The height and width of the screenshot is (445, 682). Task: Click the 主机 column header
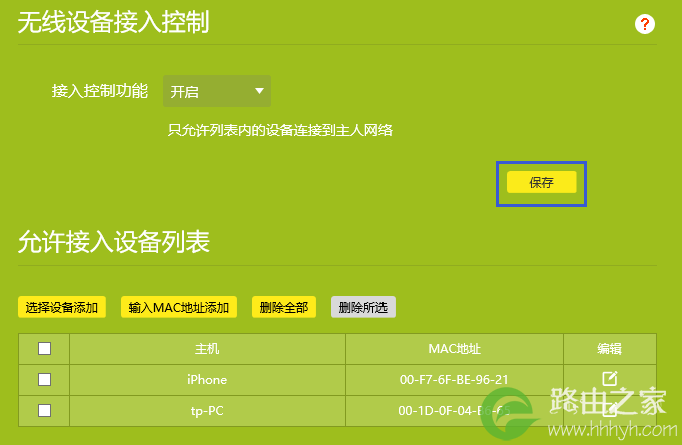[207, 349]
